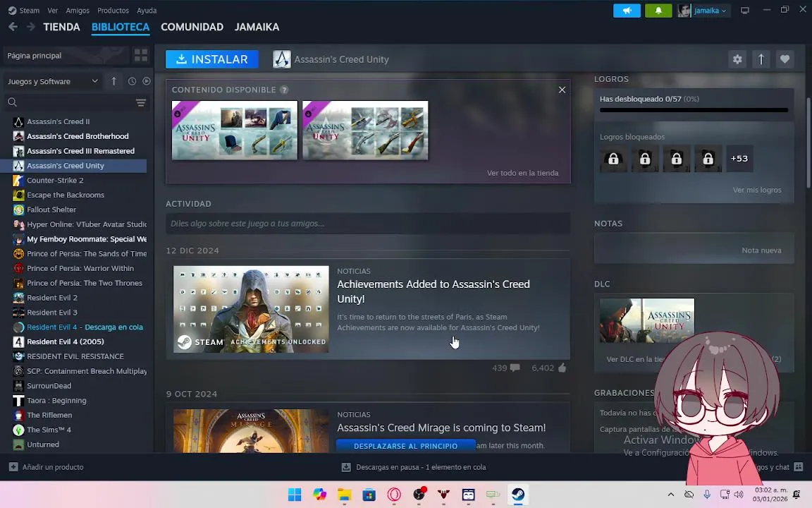Viewport: 812px width, 508px height.
Task: Click the vertical scrollbar on right side
Action: [x=808, y=143]
